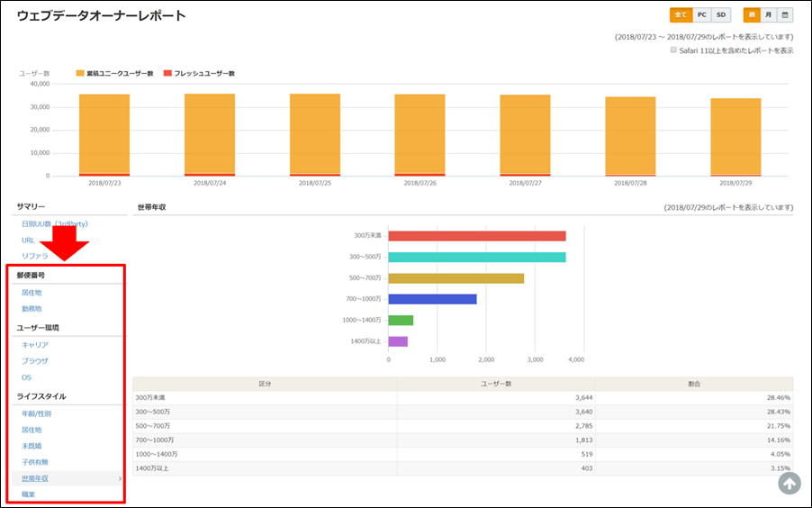Switch the device filter to SD
This screenshot has height=508, width=812.
click(720, 14)
